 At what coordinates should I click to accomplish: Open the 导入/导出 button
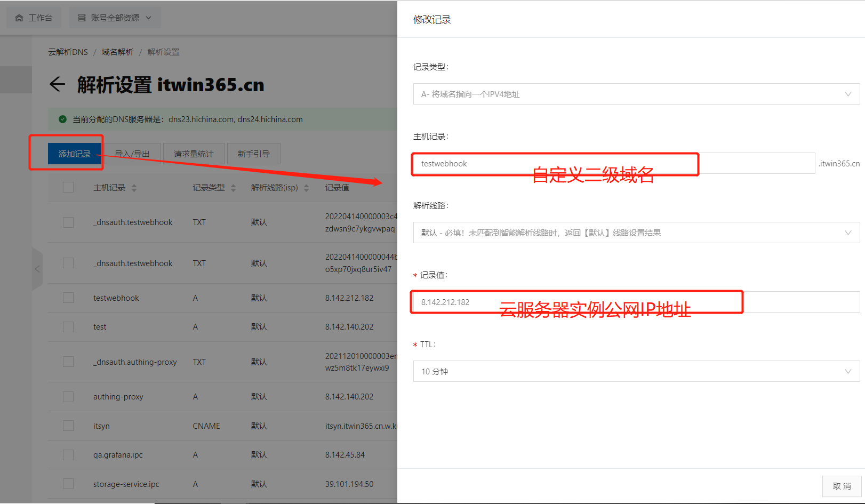click(132, 154)
